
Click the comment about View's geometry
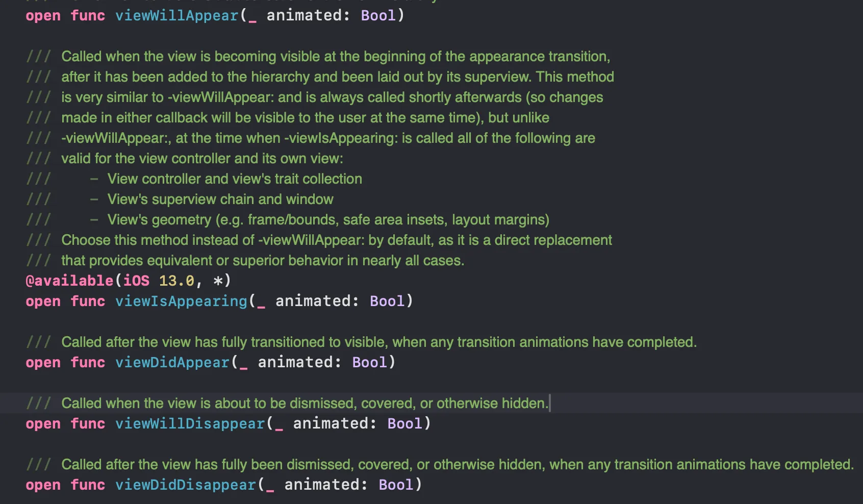point(328,219)
